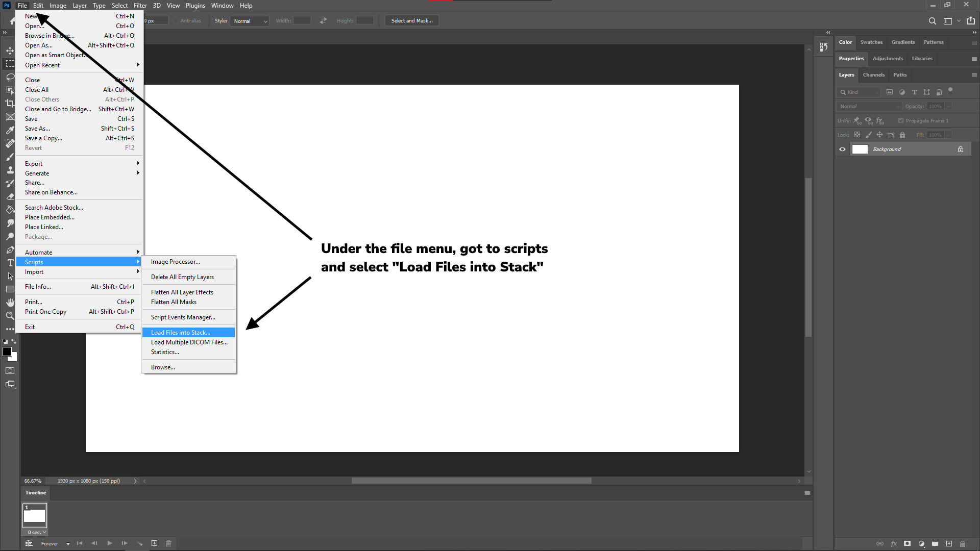Screen dimensions: 980x551
Task: Open Style dropdown in options bar
Action: pyautogui.click(x=249, y=20)
